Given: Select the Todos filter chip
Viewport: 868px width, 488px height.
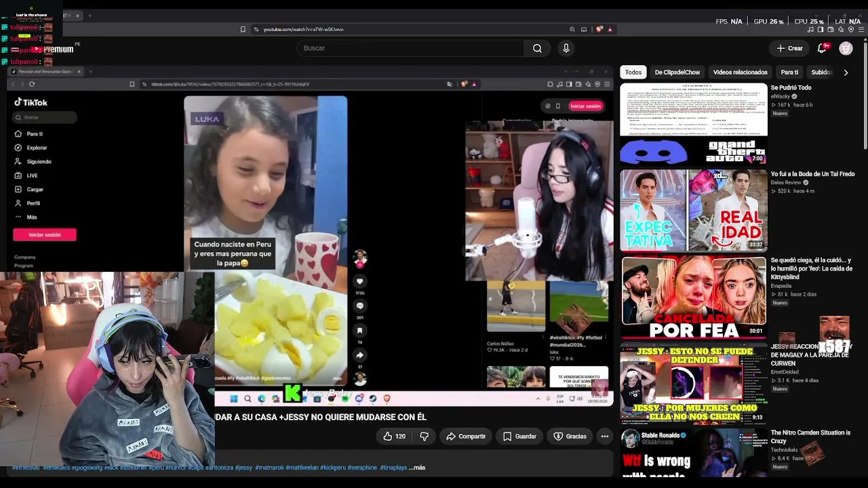Looking at the screenshot, I should [633, 73].
